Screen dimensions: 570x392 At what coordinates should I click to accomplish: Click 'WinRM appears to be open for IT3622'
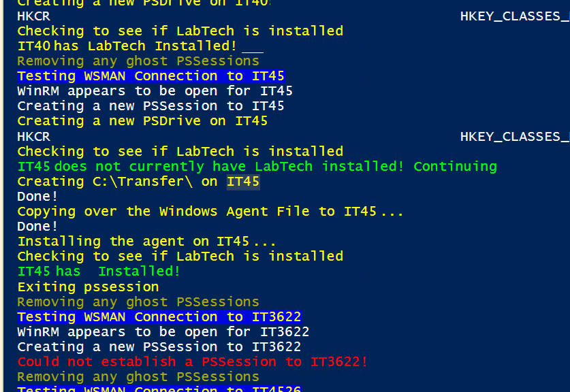point(163,332)
